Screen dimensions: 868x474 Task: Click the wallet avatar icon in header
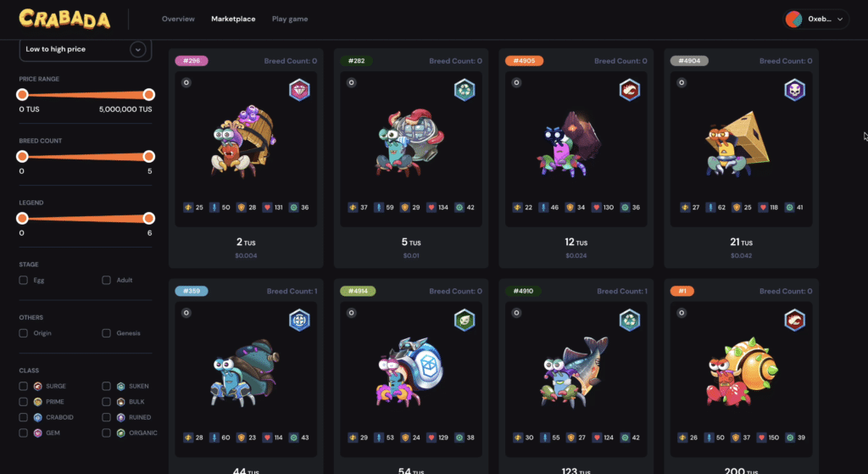point(793,20)
